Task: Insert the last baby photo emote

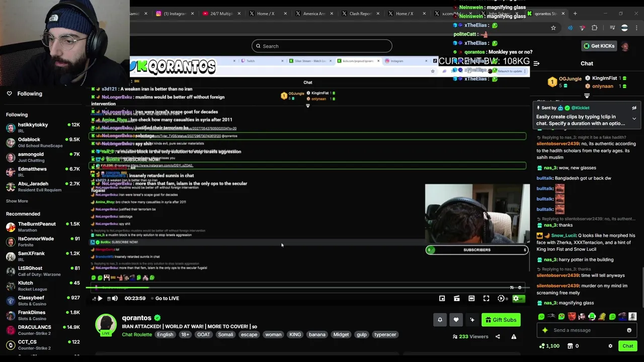Action: (x=632, y=317)
